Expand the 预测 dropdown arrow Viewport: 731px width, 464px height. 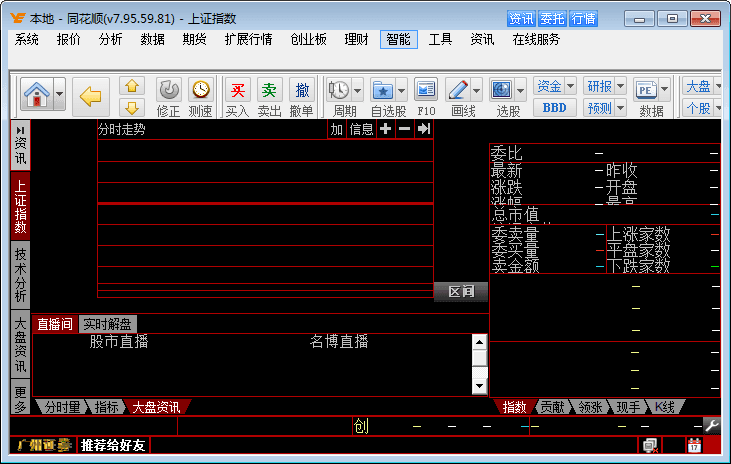[x=621, y=108]
